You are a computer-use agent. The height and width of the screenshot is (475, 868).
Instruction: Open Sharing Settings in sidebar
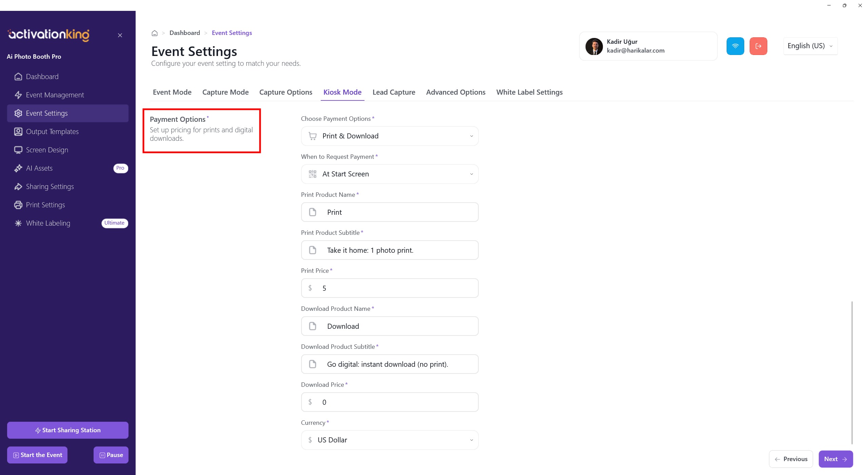[50, 187]
